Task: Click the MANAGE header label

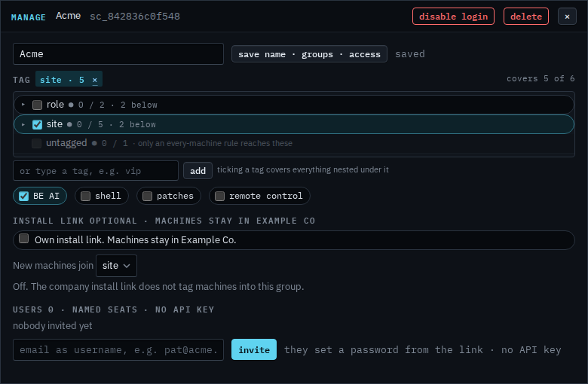Action: tap(29, 17)
